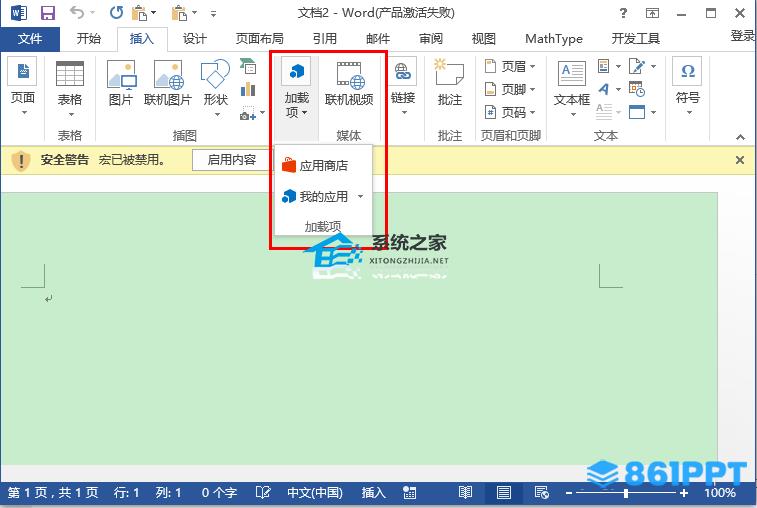This screenshot has height=508, width=757.
Task: Switch to Read Mode view
Action: click(465, 493)
